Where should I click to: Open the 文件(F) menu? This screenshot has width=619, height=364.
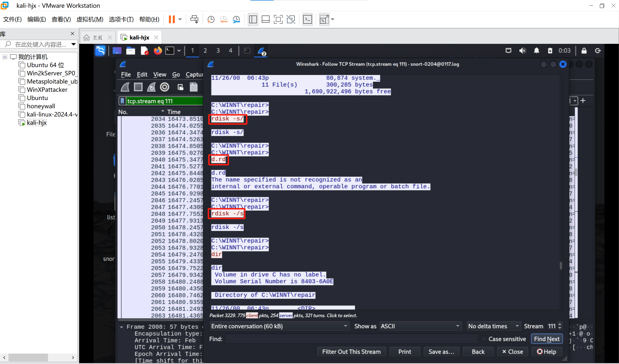[x=12, y=19]
